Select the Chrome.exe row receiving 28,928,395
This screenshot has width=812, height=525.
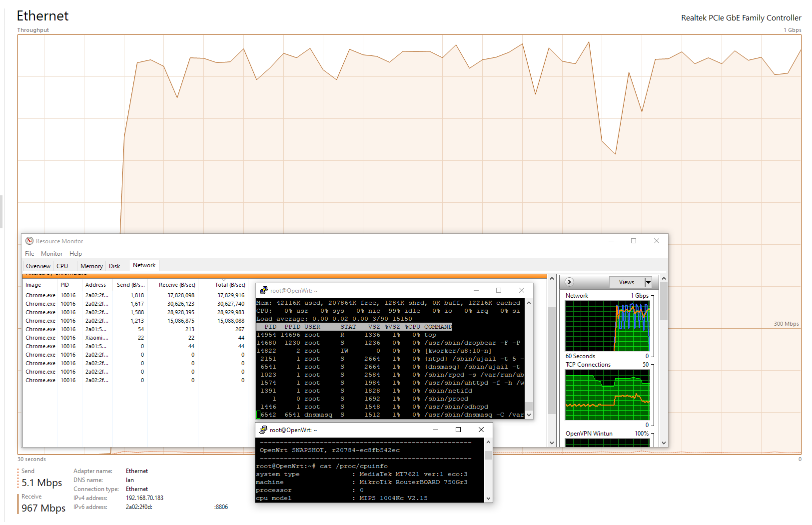click(x=135, y=312)
